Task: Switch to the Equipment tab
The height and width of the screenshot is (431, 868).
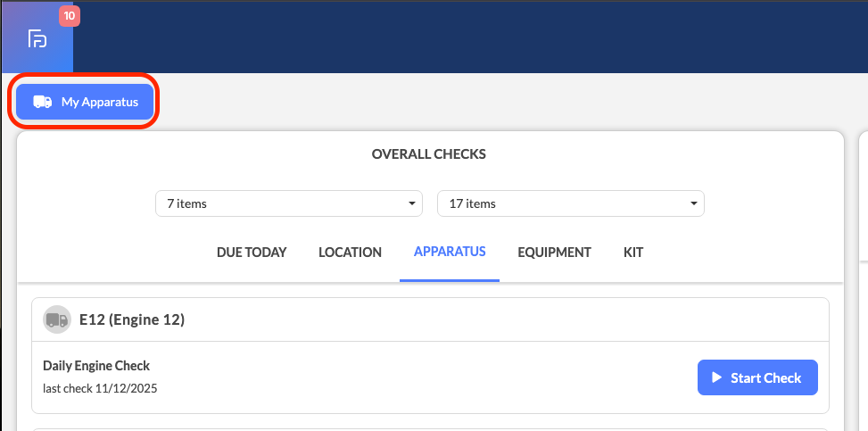Action: coord(554,253)
